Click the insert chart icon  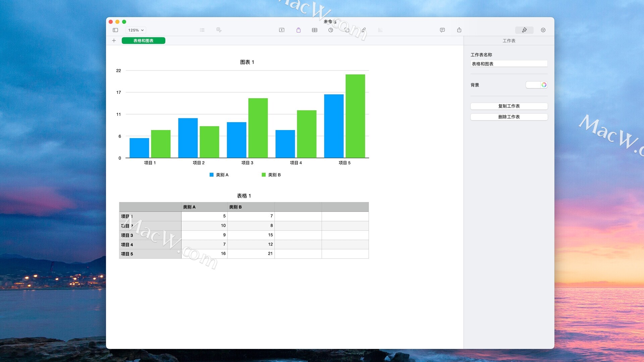pyautogui.click(x=331, y=30)
